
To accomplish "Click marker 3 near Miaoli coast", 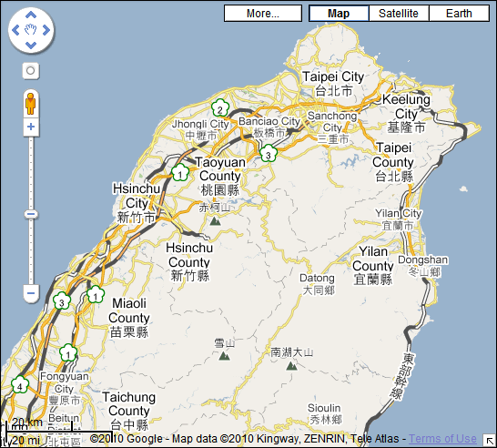I will click(62, 300).
